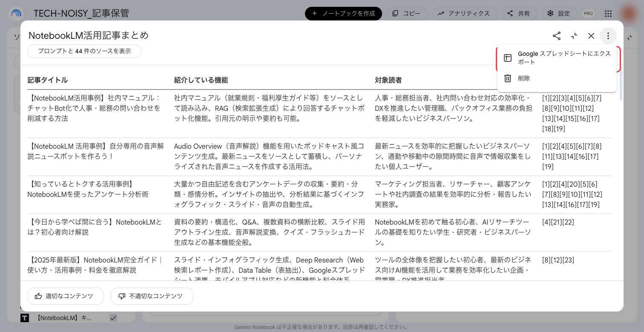The width and height of the screenshot is (644, 332).
Task: Open the three-dot more options menu
Action: coord(608,36)
